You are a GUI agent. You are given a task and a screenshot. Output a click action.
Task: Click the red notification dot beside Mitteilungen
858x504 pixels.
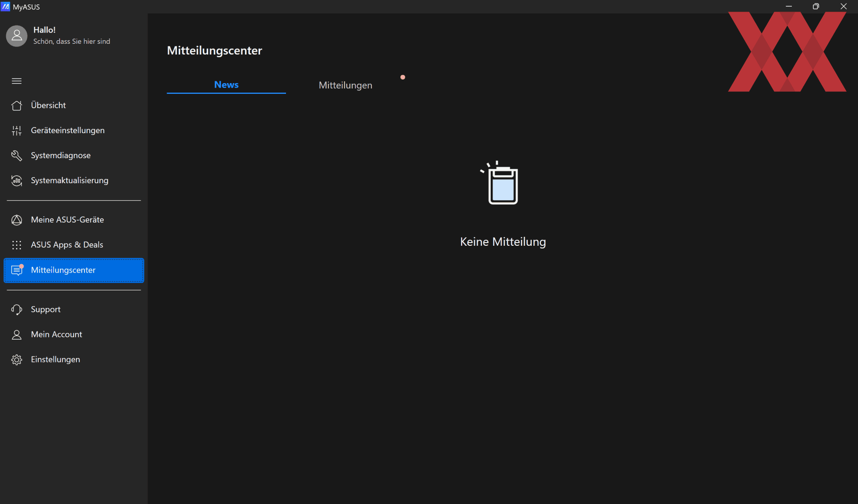[x=403, y=77]
